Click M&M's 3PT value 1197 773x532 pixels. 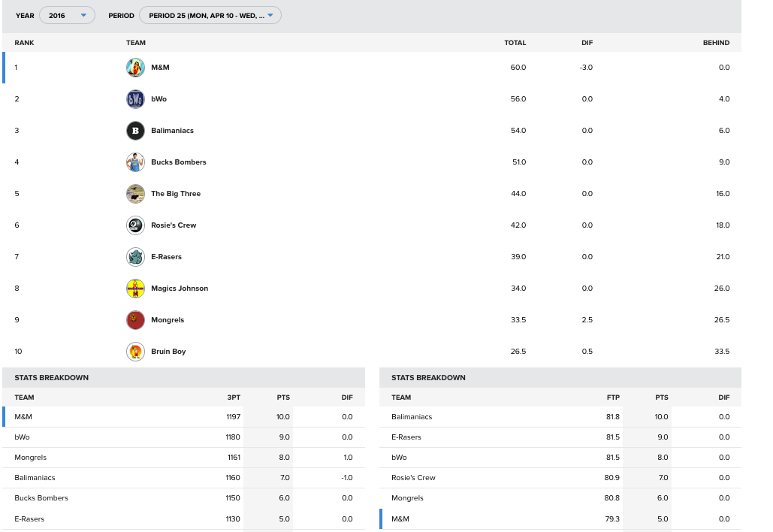233,417
